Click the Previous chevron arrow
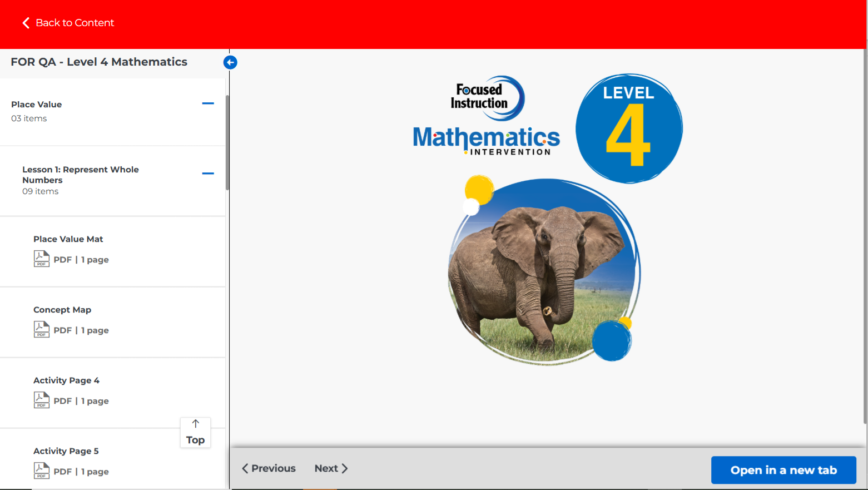 [x=245, y=468]
